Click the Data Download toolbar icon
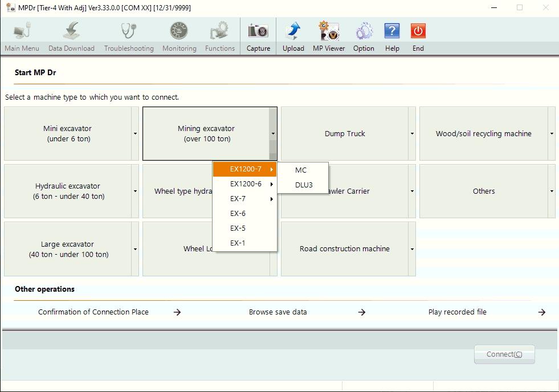This screenshot has width=559, height=392. (x=71, y=31)
